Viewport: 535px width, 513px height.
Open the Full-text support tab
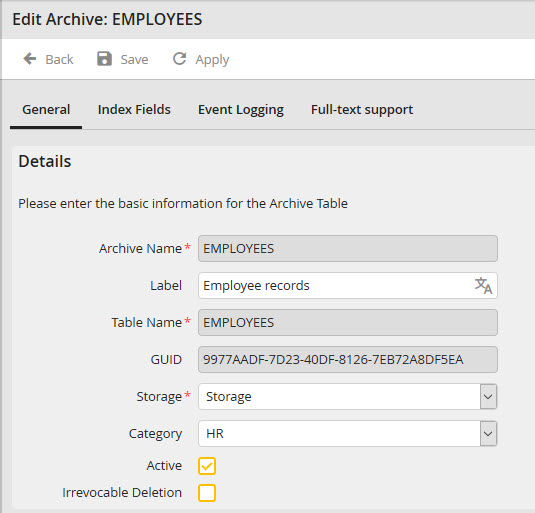coord(362,110)
